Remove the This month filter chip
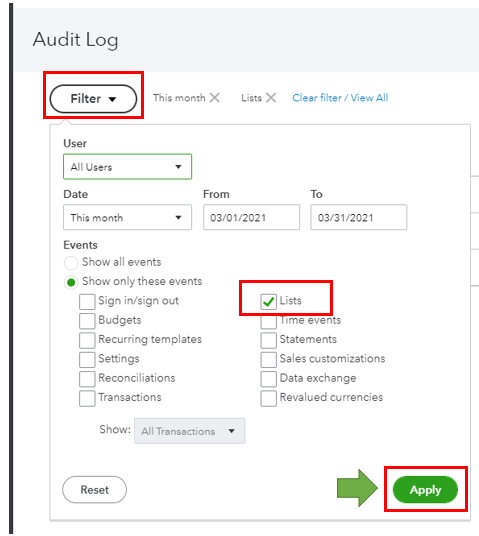Image resolution: width=479 pixels, height=536 pixels. (215, 98)
